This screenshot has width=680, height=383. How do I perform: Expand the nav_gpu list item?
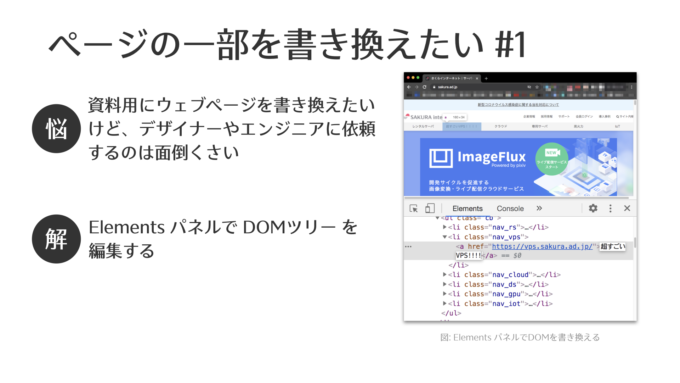pos(445,294)
